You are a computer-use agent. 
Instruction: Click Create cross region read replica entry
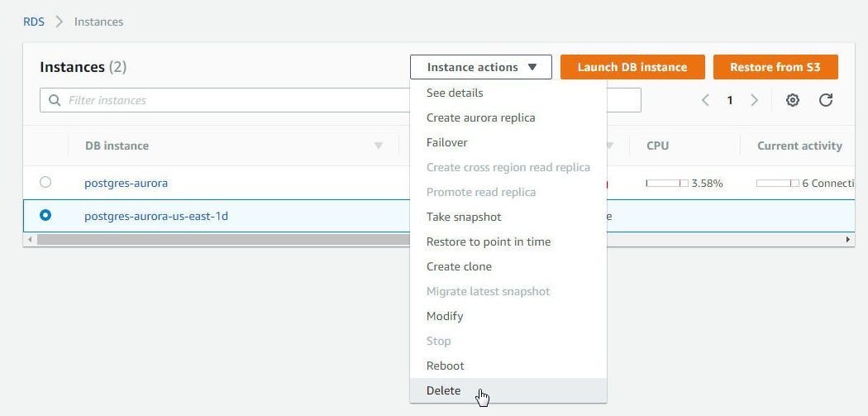point(508,167)
